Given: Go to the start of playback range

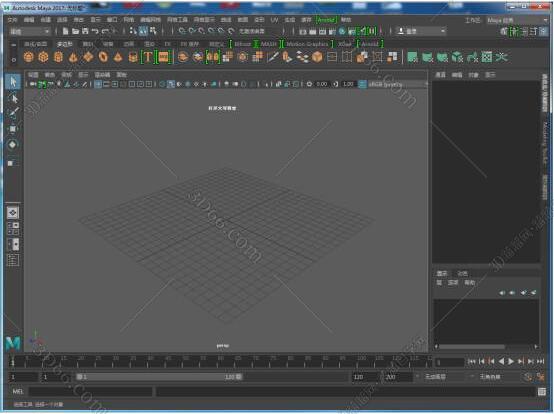Looking at the screenshot, I should [x=472, y=361].
